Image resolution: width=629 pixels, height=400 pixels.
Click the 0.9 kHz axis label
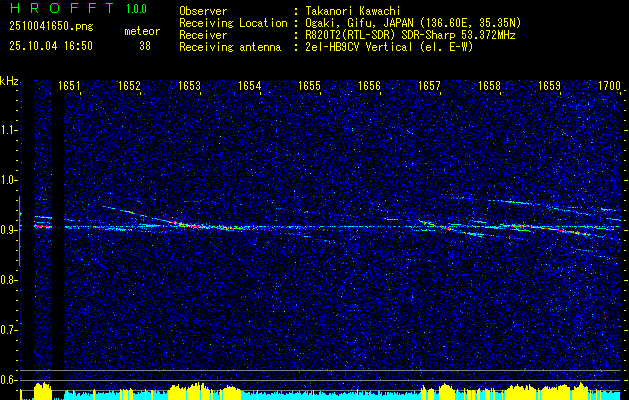tap(8, 230)
